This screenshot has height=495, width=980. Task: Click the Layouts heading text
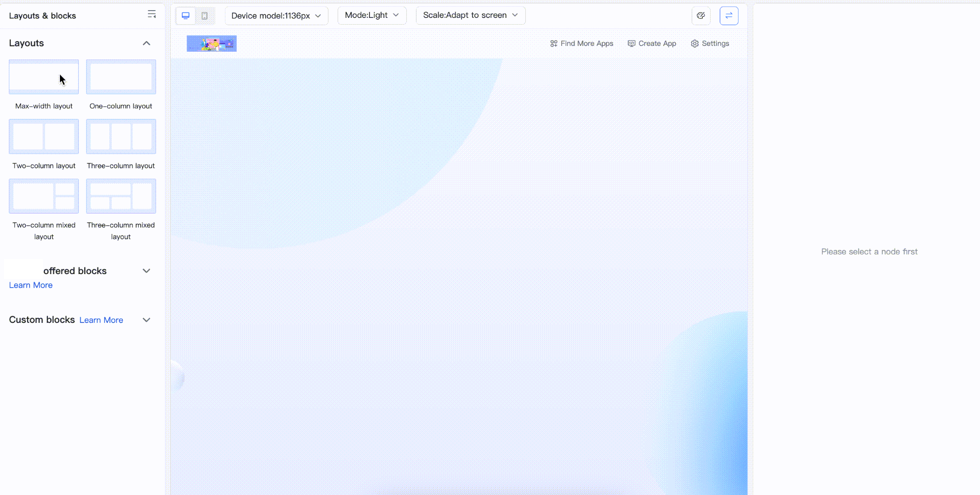coord(27,43)
